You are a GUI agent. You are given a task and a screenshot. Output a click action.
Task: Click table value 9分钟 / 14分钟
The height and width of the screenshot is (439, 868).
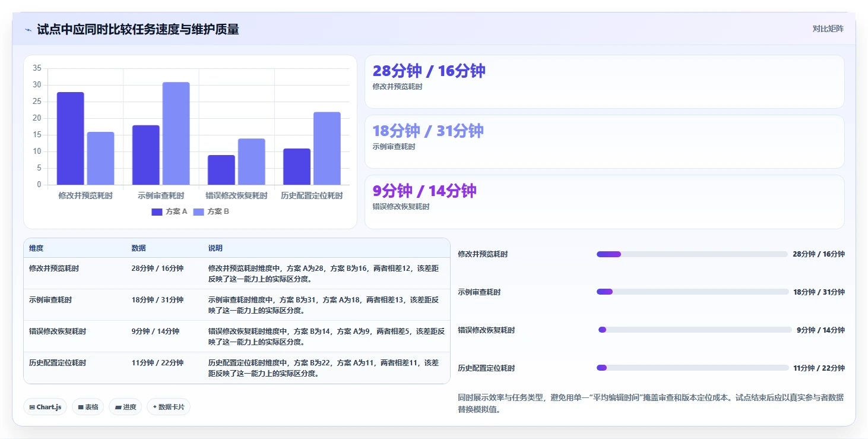pos(155,331)
